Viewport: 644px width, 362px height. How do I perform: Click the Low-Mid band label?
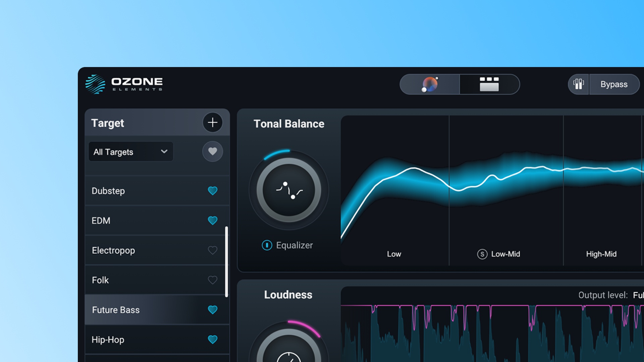tap(505, 254)
